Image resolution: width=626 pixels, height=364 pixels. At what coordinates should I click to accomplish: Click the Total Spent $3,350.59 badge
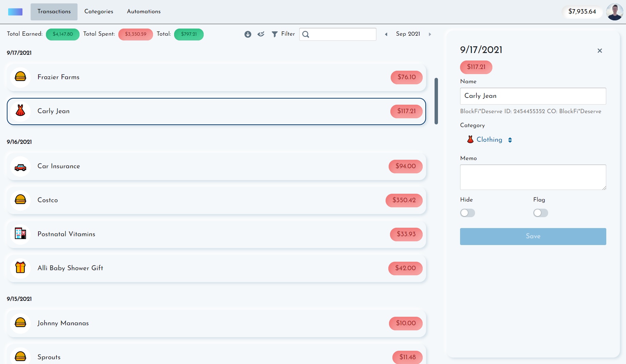coord(135,34)
